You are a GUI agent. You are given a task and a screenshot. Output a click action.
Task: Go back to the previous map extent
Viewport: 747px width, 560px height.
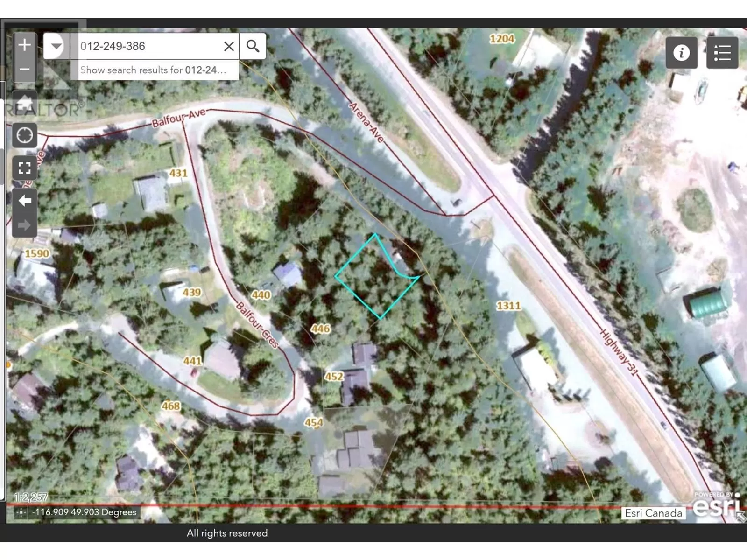pyautogui.click(x=24, y=201)
